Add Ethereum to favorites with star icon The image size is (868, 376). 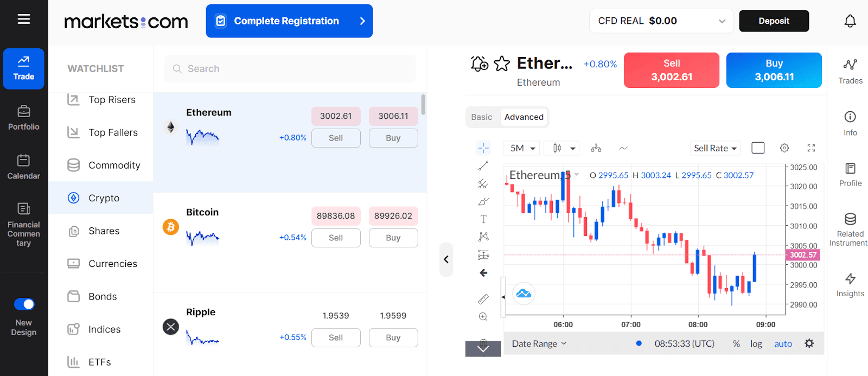[502, 64]
